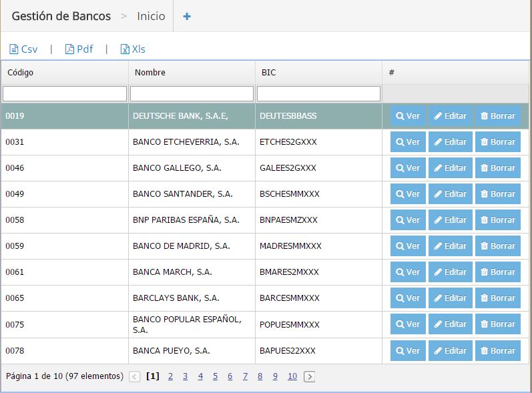Screen dimensions: 532x393
Task: Edit BNP Paribas España record
Action: pos(451,220)
